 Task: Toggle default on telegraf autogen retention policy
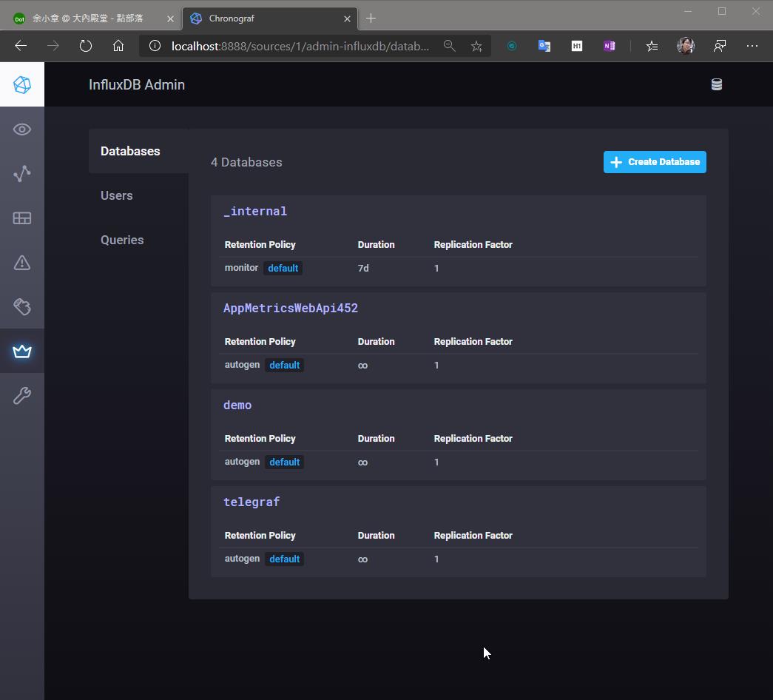(x=285, y=559)
